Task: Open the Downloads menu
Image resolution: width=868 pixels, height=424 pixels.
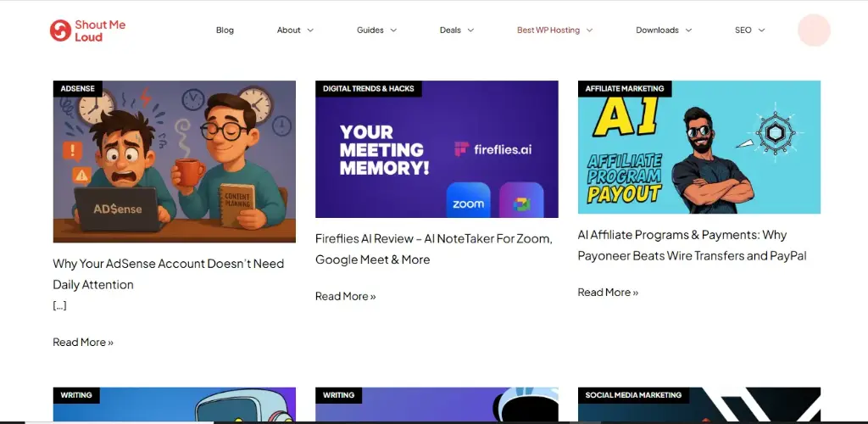Action: coord(657,31)
